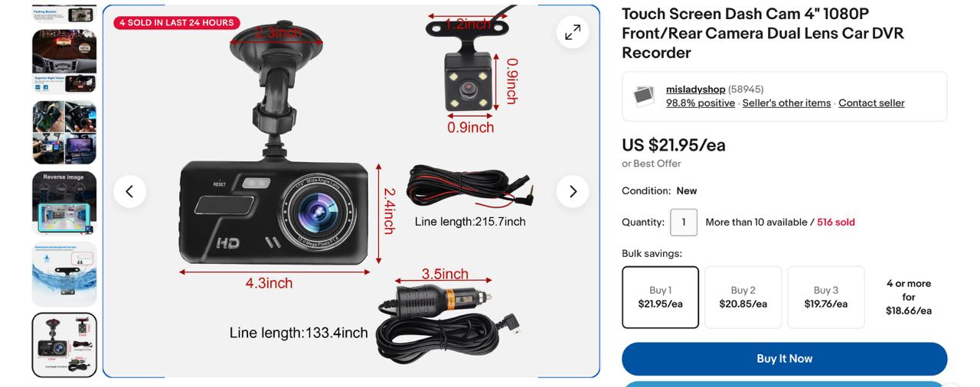Click the Quantity input field

684,223
